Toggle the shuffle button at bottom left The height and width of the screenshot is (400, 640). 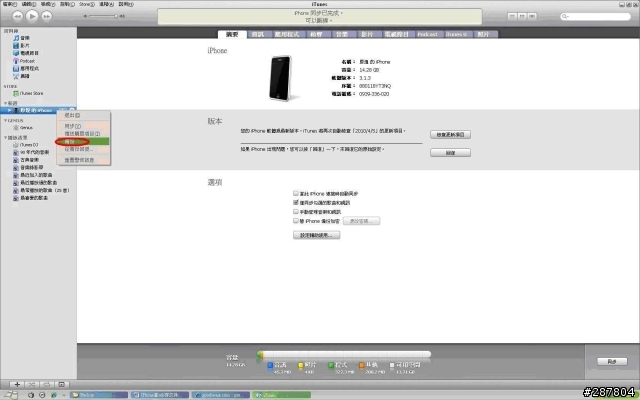32,384
